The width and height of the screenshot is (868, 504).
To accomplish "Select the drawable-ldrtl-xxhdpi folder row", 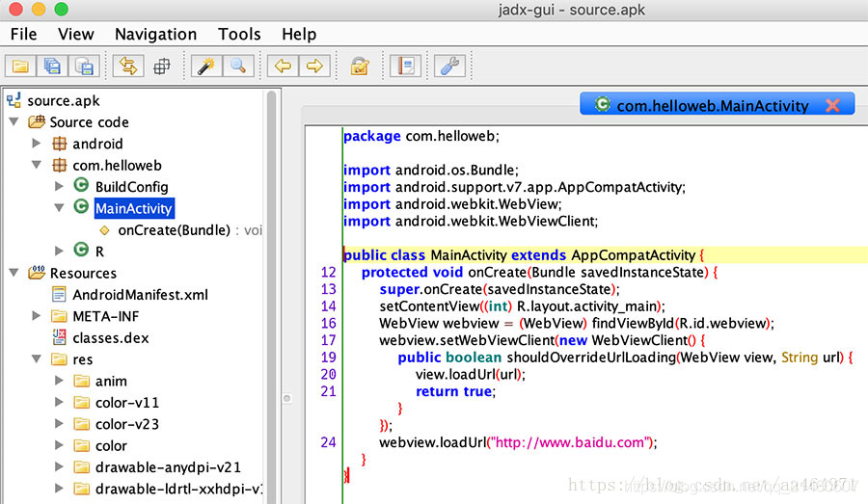I will (178, 489).
